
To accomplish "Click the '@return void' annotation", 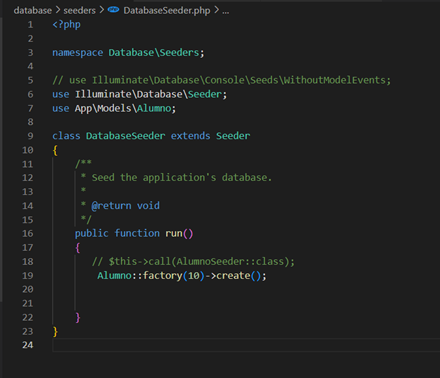I will pyautogui.click(x=125, y=206).
